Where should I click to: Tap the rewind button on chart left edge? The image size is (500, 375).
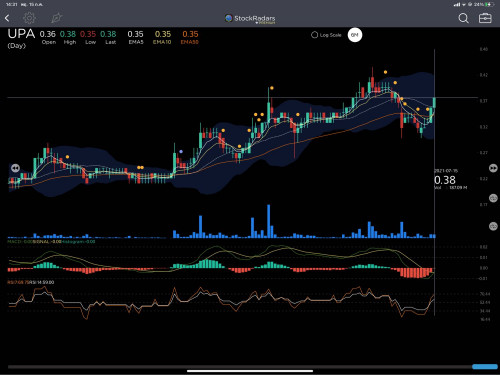tap(15, 168)
